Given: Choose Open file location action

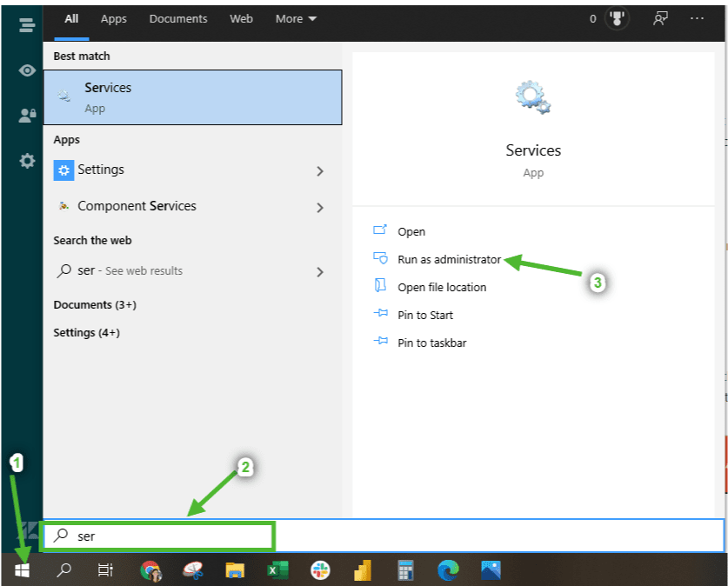Looking at the screenshot, I should coord(442,287).
